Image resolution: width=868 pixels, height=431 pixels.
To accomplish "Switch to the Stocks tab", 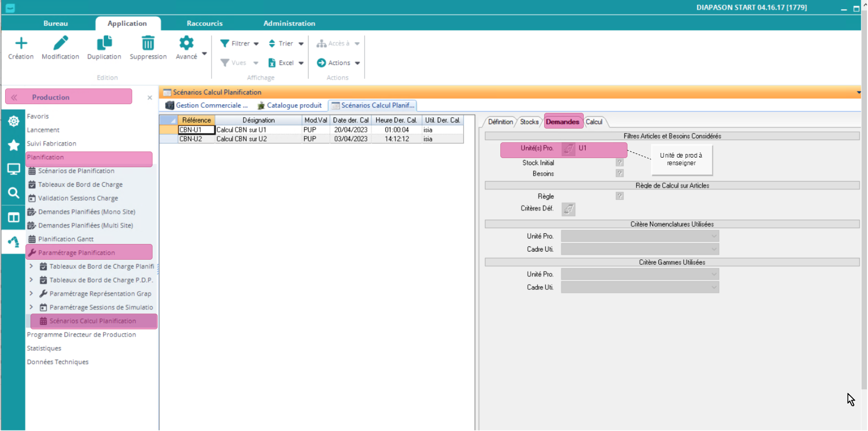I will [x=529, y=122].
